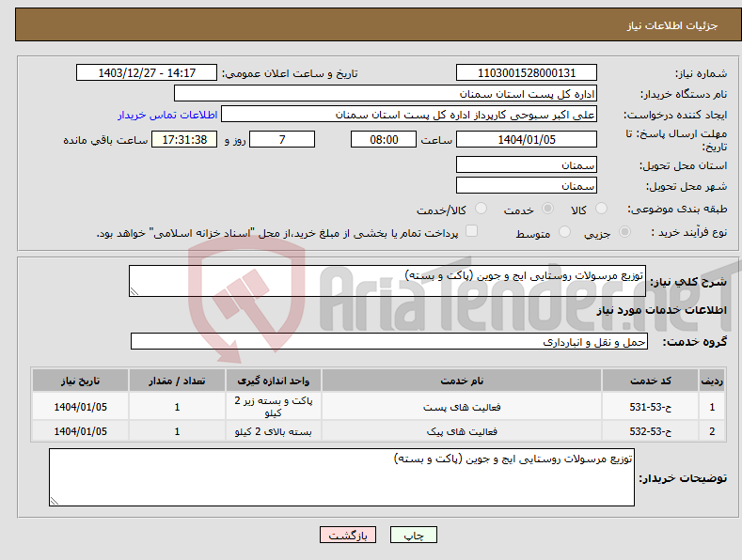Click the date cell in row 1

(81, 406)
